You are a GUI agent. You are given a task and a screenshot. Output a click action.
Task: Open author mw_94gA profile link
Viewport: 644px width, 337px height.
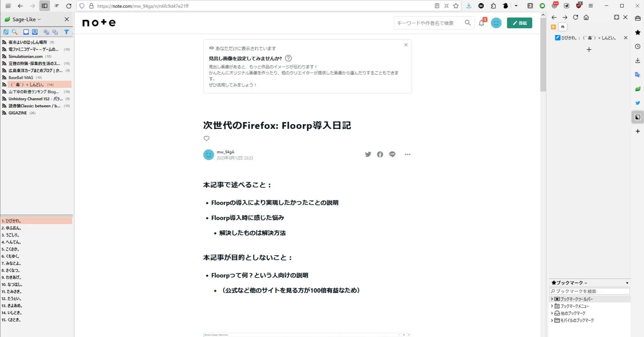(x=225, y=152)
